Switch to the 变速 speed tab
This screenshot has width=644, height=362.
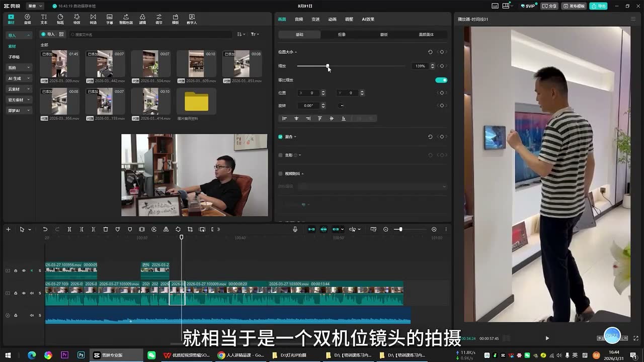(x=315, y=19)
